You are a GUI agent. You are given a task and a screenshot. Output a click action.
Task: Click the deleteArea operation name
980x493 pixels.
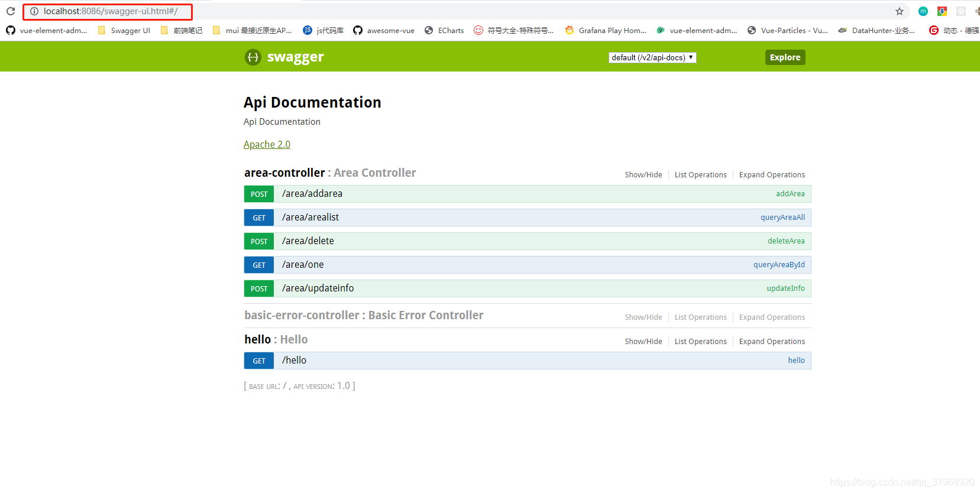pos(786,241)
